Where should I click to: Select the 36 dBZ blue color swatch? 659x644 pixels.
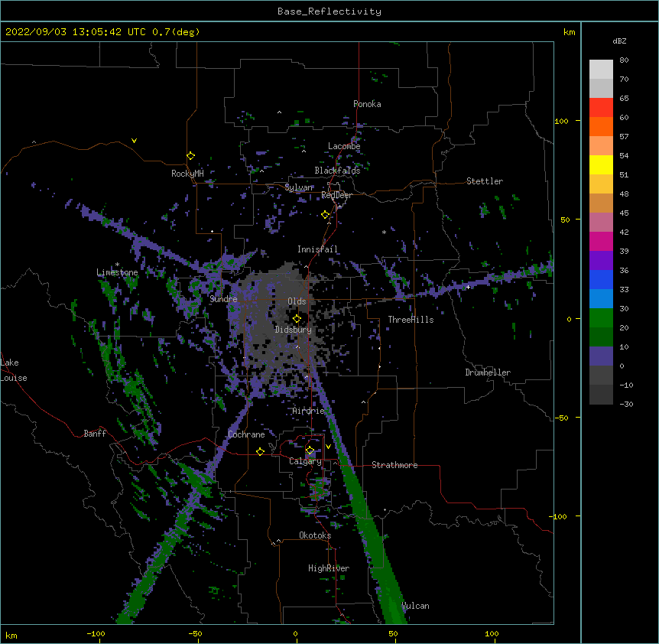coord(601,279)
